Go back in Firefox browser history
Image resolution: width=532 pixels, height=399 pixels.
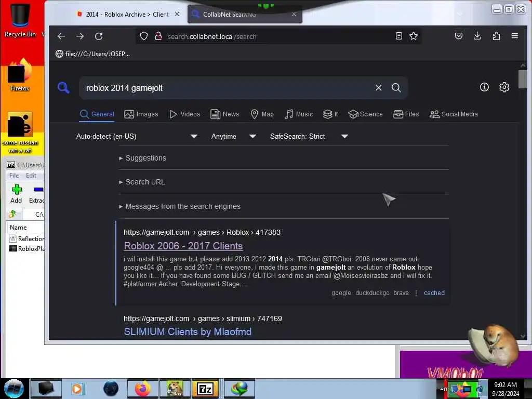(61, 36)
